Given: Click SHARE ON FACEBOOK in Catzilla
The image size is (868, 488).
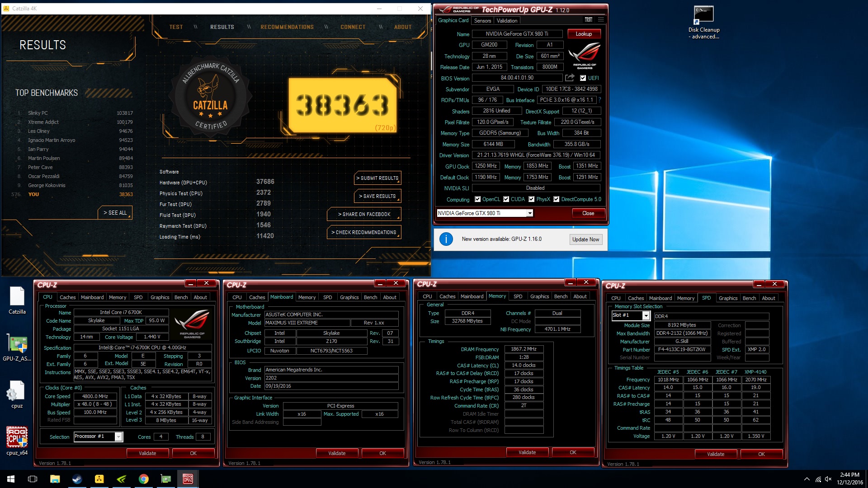Looking at the screenshot, I should pos(364,214).
